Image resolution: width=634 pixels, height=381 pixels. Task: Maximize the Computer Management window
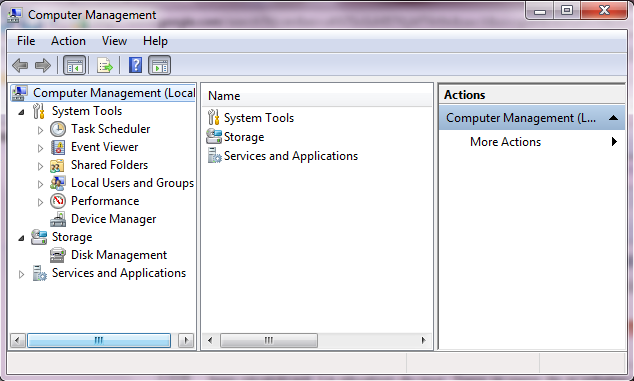click(x=567, y=10)
